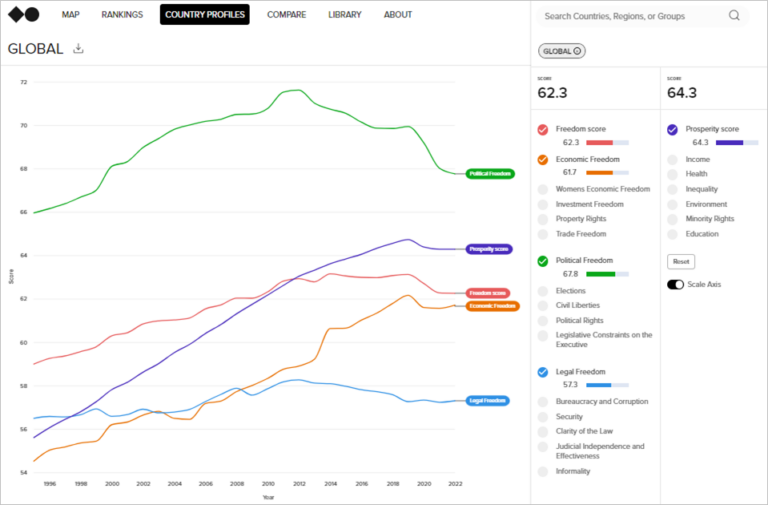Image resolution: width=768 pixels, height=505 pixels.
Task: Click the diamond-circle site logo
Action: (24, 15)
